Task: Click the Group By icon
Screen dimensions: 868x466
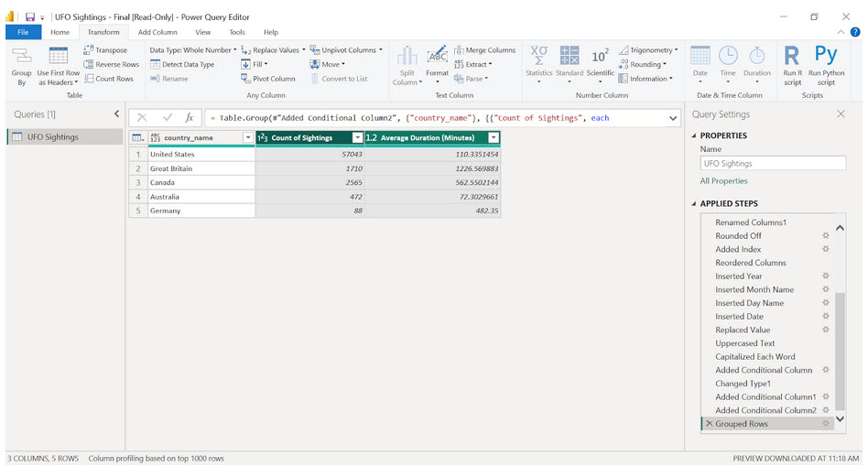Action: [x=22, y=55]
